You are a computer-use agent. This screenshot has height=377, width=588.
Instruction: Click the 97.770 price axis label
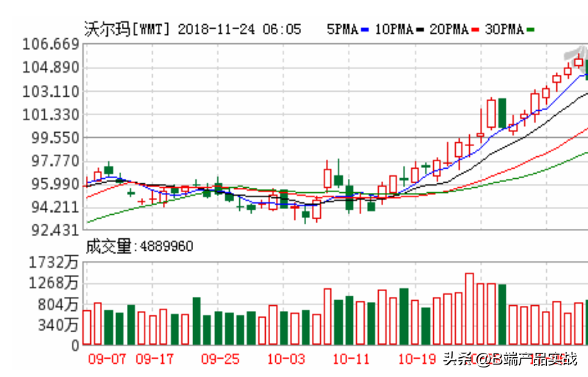55,161
